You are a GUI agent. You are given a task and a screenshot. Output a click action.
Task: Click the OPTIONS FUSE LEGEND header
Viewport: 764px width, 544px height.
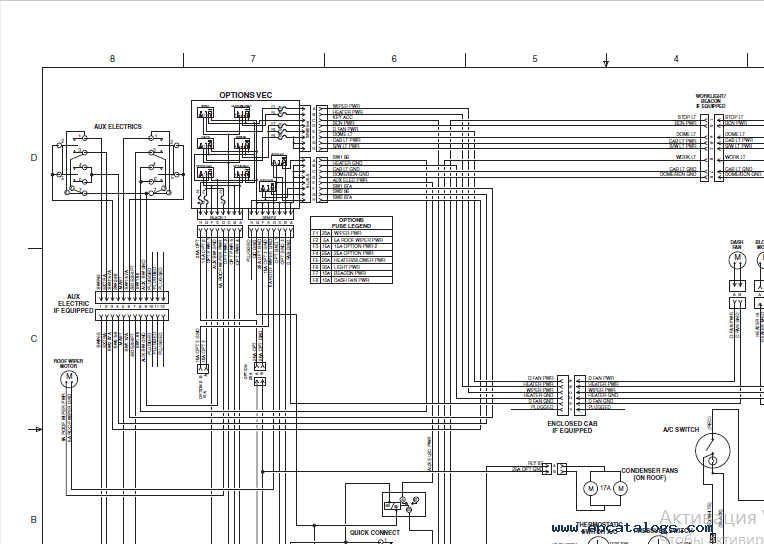pyautogui.click(x=351, y=223)
